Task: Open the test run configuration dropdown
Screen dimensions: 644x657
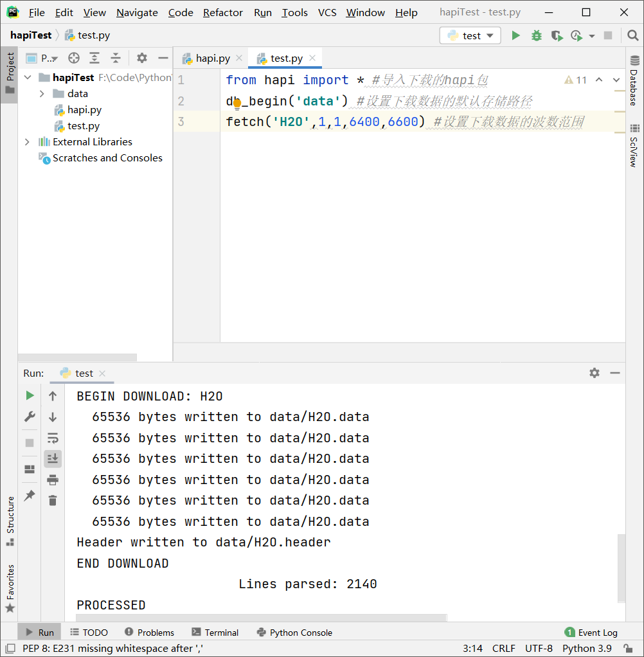Action: (470, 35)
